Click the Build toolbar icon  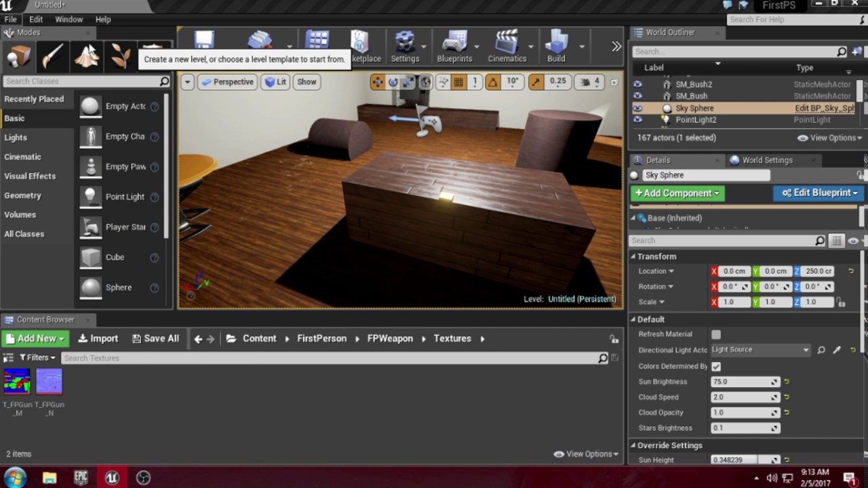click(556, 47)
